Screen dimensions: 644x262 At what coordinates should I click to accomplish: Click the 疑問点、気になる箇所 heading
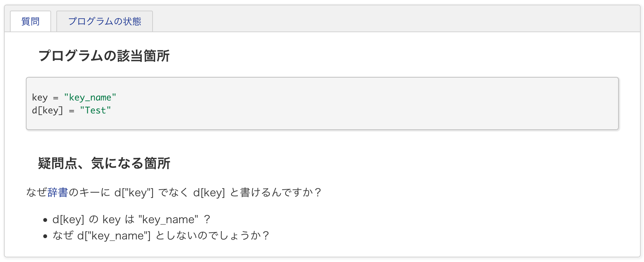104,163
